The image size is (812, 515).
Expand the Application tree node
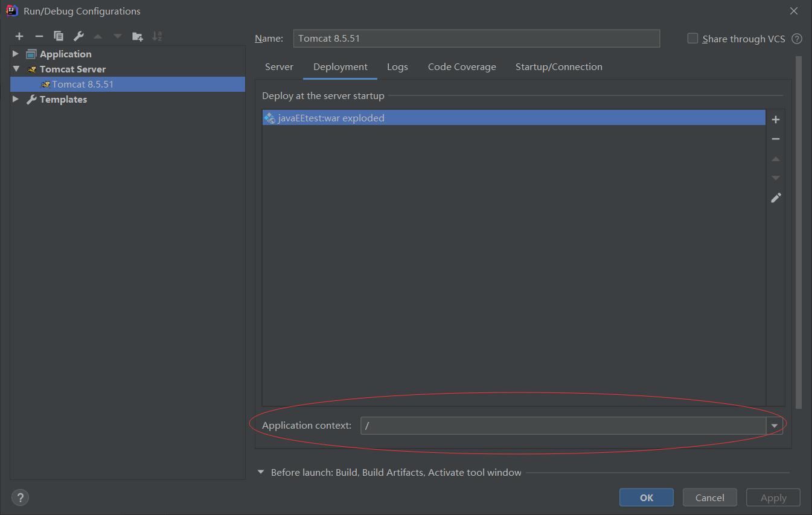(16, 54)
